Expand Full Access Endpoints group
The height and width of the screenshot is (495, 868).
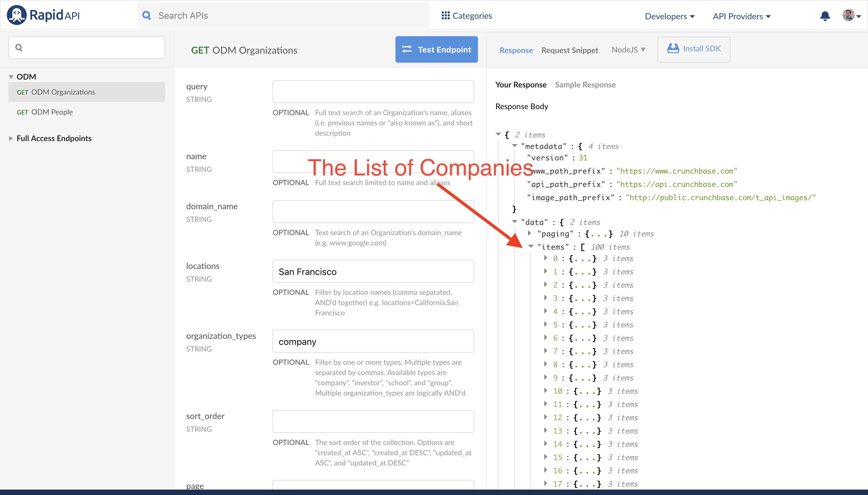pos(11,138)
